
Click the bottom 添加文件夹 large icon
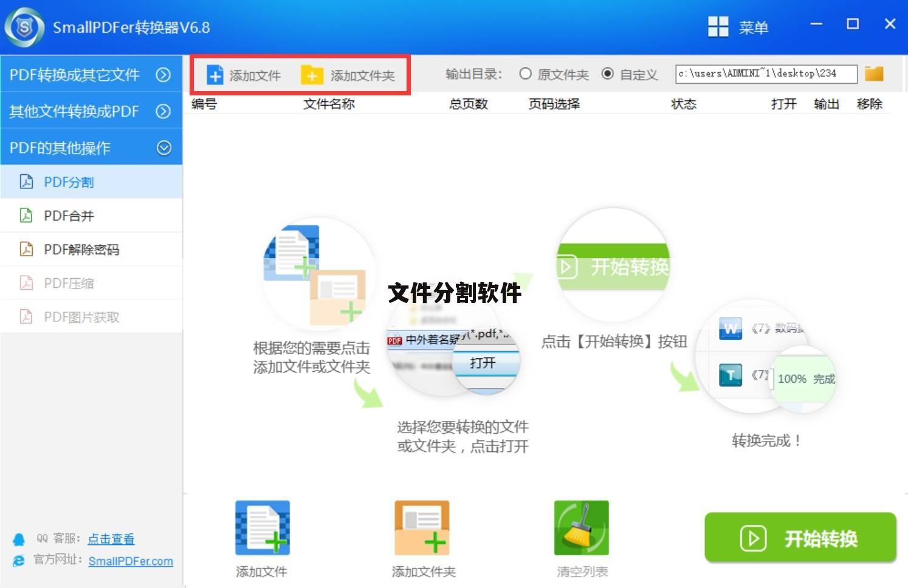click(x=422, y=527)
